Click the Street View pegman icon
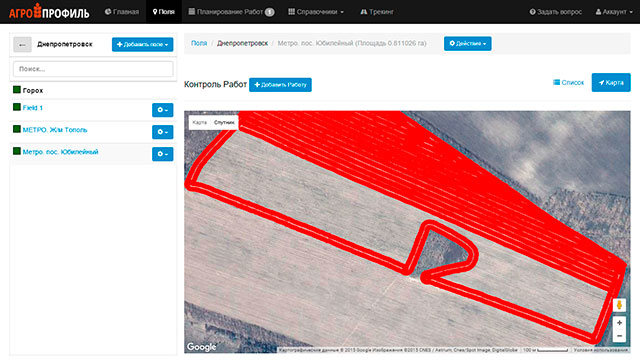The height and width of the screenshot is (360, 640). [x=619, y=304]
